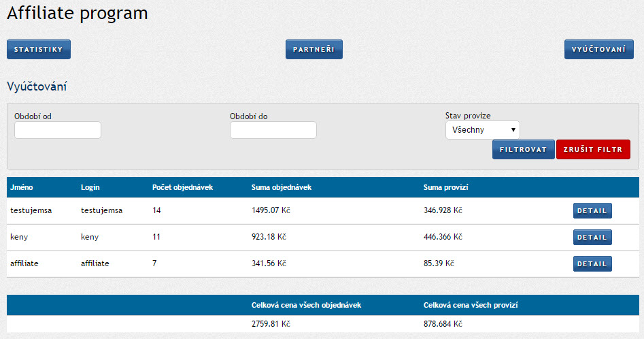This screenshot has width=644, height=339.
Task: Expand the Stav provize dropdown
Action: click(x=482, y=130)
